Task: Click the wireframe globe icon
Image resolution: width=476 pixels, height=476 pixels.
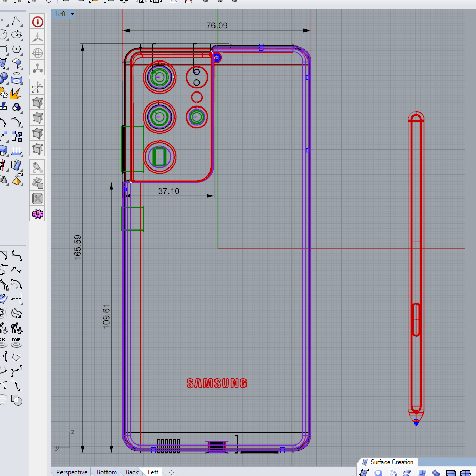Action: pyautogui.click(x=38, y=53)
